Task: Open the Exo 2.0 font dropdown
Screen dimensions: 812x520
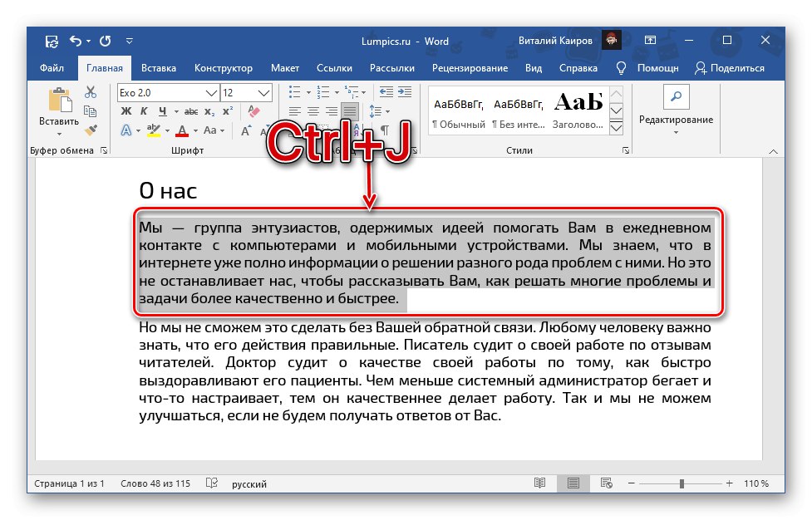Action: click(210, 92)
